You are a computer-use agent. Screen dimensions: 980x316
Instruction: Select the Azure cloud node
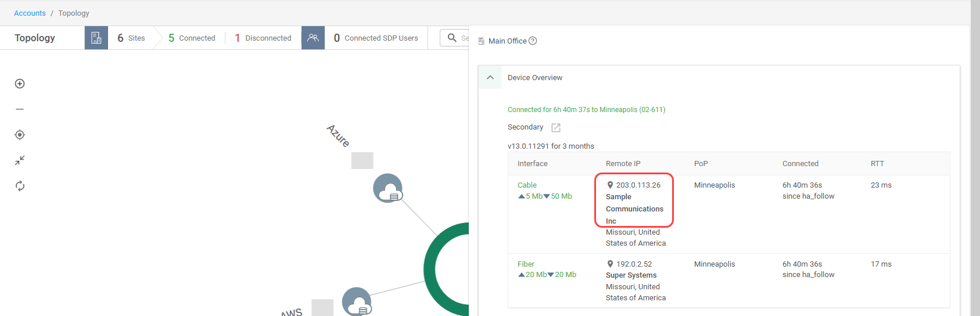click(x=387, y=188)
